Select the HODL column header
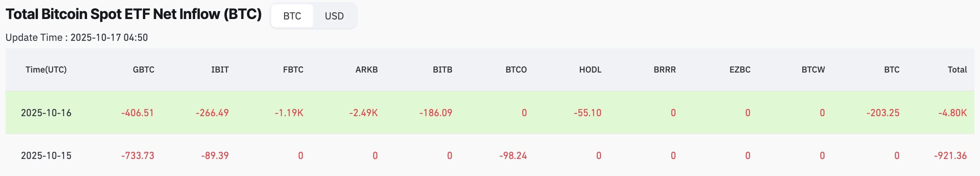This screenshot has width=980, height=176. [590, 70]
